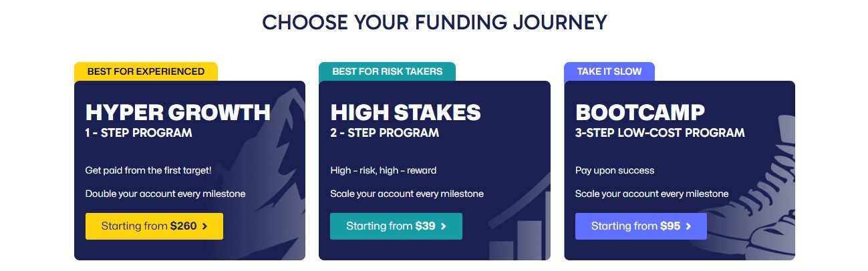Click the 2 - Step Program subtitle
Screen dimensions: 868x271
click(x=384, y=133)
